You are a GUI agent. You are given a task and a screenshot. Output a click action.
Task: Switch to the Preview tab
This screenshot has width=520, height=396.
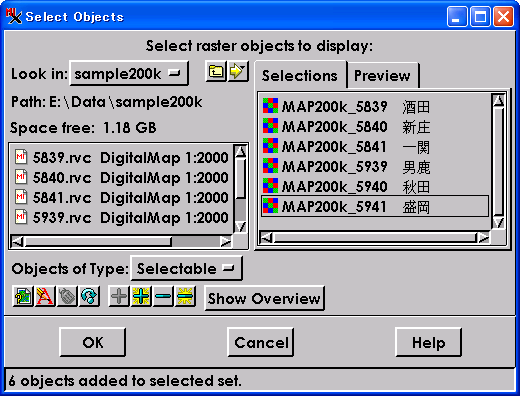(382, 76)
